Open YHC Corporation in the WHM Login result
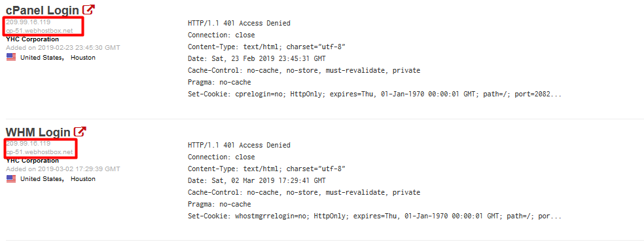This screenshot has width=644, height=242. [x=33, y=161]
